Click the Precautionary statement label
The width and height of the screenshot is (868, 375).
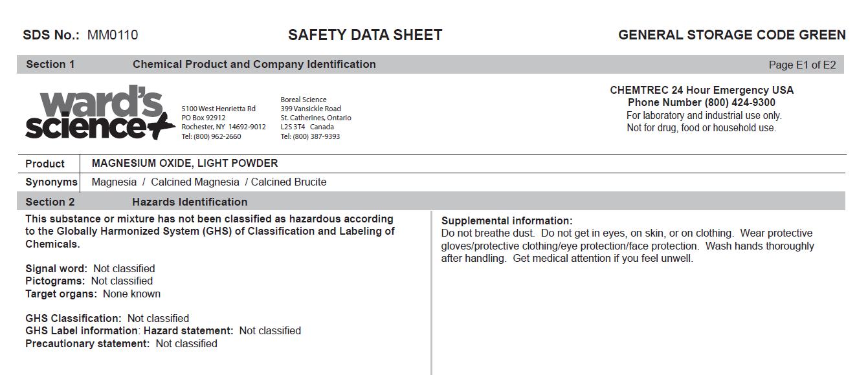click(87, 343)
